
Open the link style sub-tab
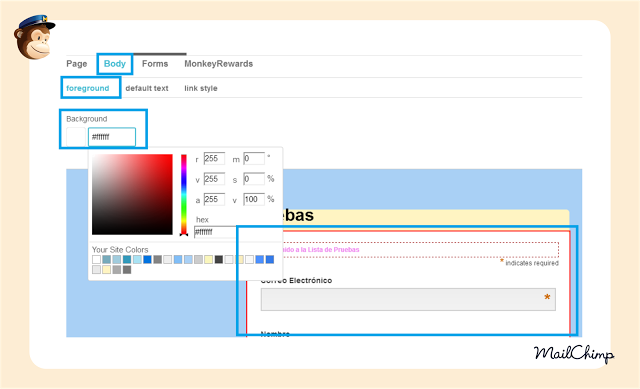coord(201,88)
